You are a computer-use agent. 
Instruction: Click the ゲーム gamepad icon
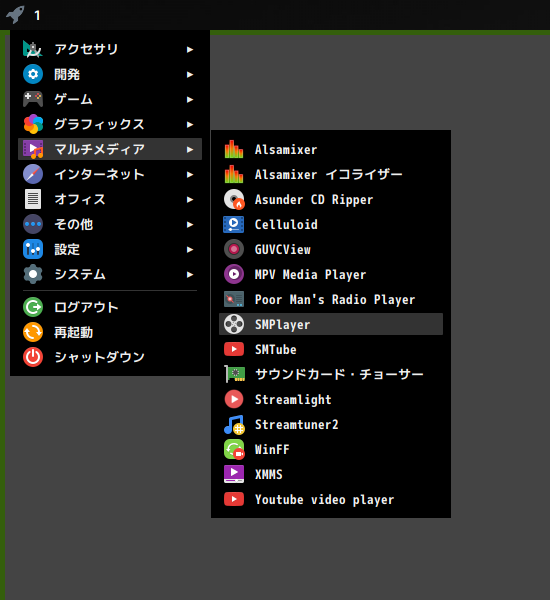pyautogui.click(x=33, y=99)
